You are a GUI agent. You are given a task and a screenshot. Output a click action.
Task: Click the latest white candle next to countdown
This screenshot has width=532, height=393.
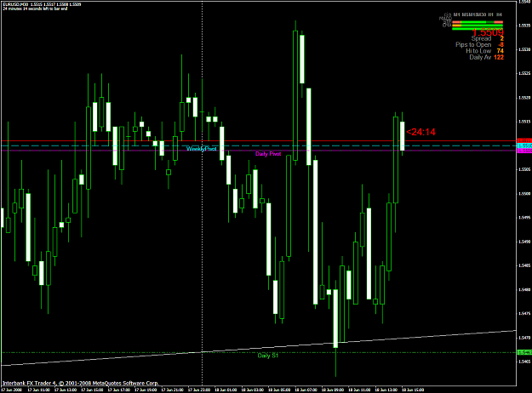point(402,136)
